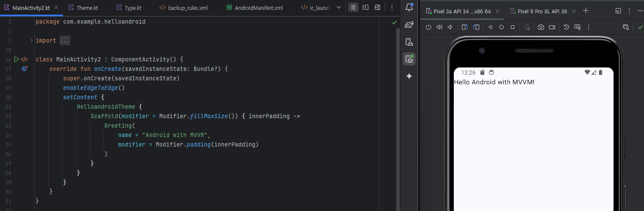Click emulator Volume Down icon
Screen dimensions: 644x211
(450, 27)
